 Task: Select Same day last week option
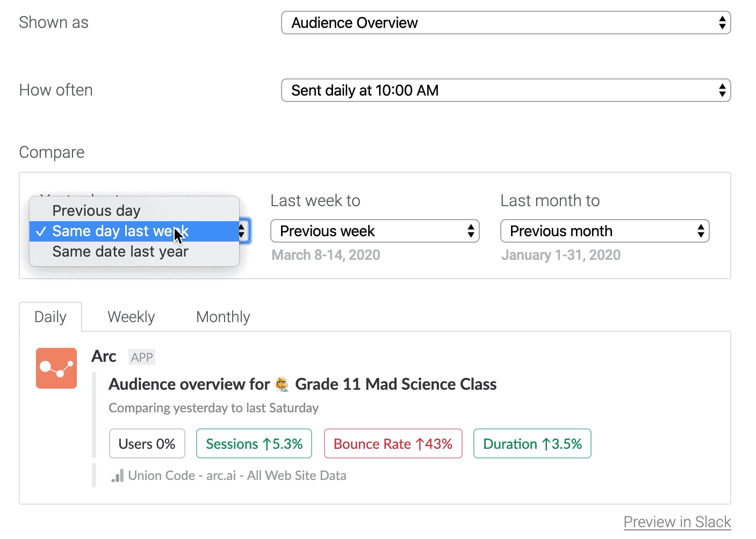point(120,231)
